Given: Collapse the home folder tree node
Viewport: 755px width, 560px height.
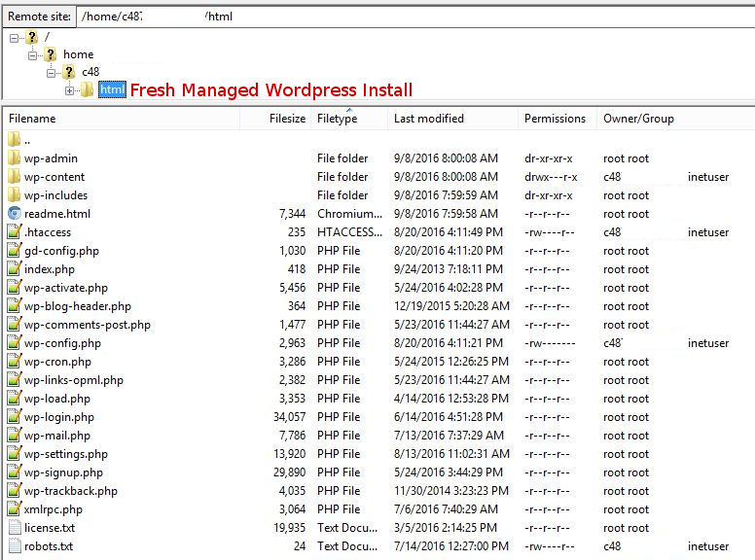Looking at the screenshot, I should pyautogui.click(x=32, y=55).
